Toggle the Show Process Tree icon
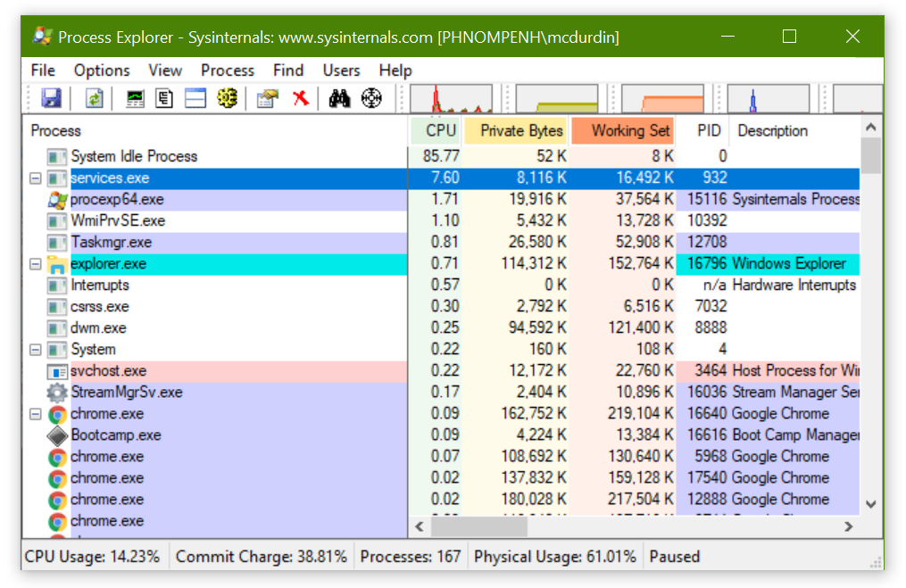 (x=164, y=99)
